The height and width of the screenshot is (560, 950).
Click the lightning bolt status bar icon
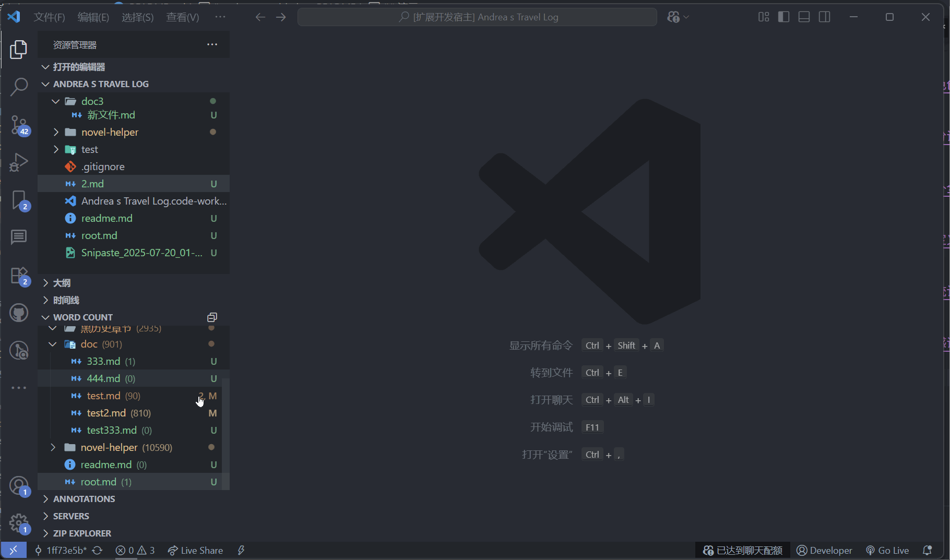point(241,550)
